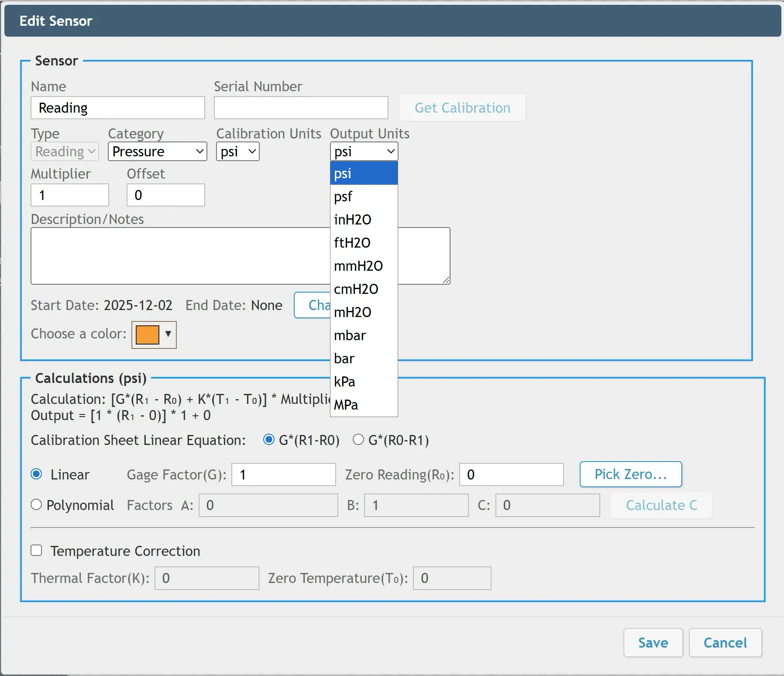Select kPa from the output units list

tap(363, 382)
